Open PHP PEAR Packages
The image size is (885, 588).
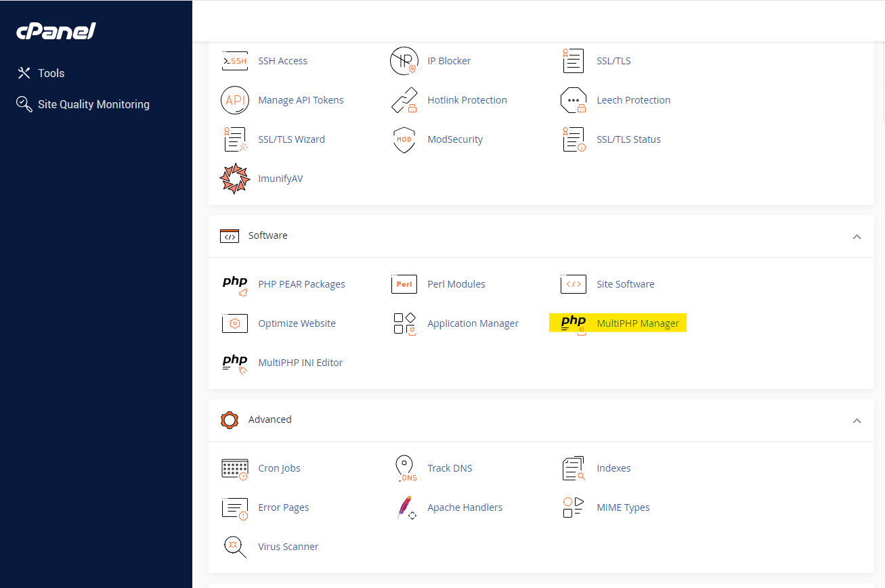[301, 284]
